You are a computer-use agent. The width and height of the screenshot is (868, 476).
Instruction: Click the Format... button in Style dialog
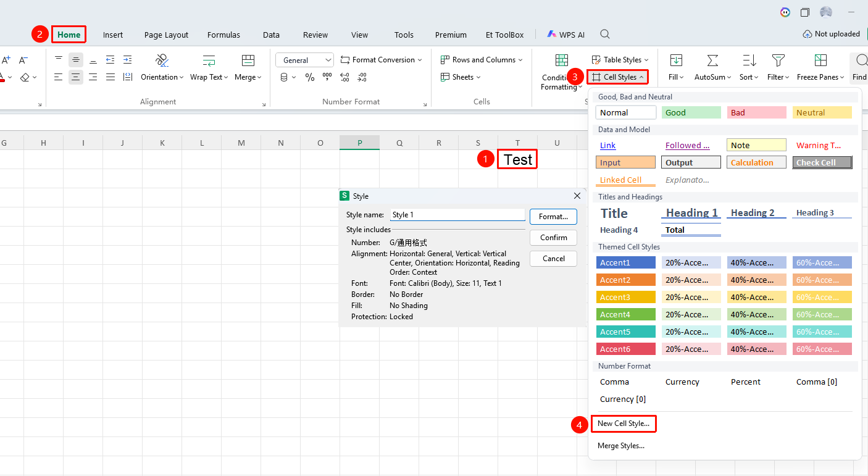coord(553,217)
